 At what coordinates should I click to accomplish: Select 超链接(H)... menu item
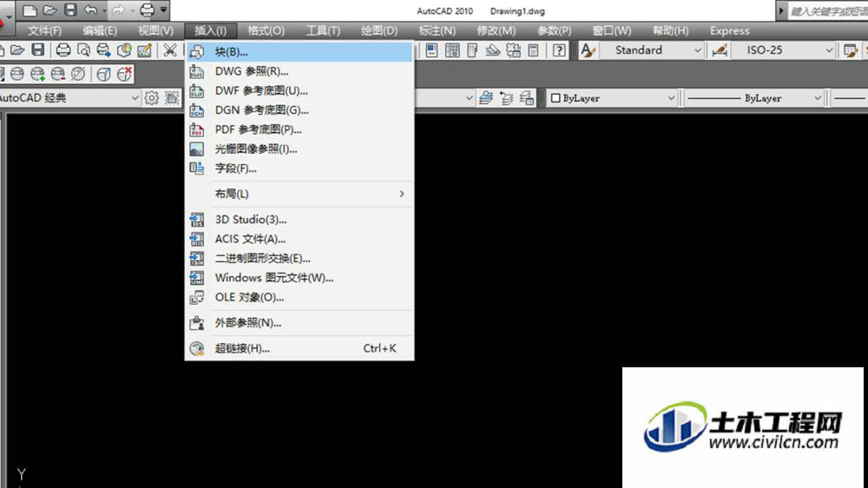point(299,348)
